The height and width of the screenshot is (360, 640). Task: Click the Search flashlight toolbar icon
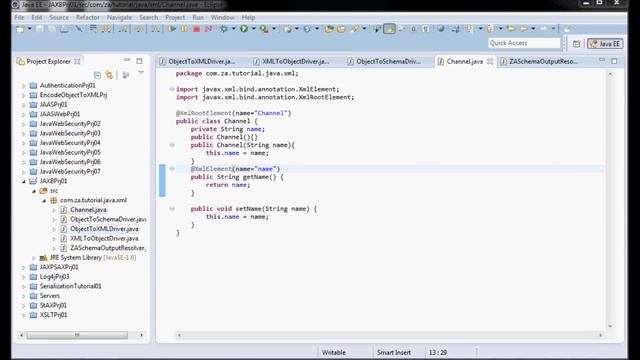click(355, 29)
